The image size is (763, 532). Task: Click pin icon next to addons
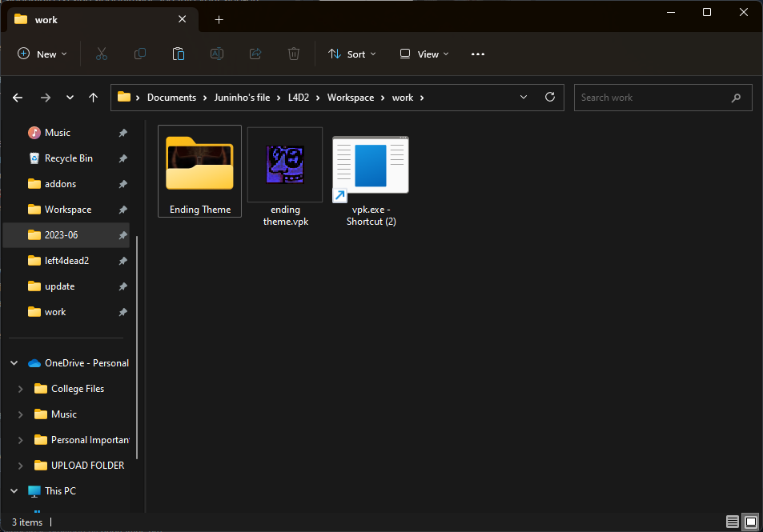[x=123, y=184]
